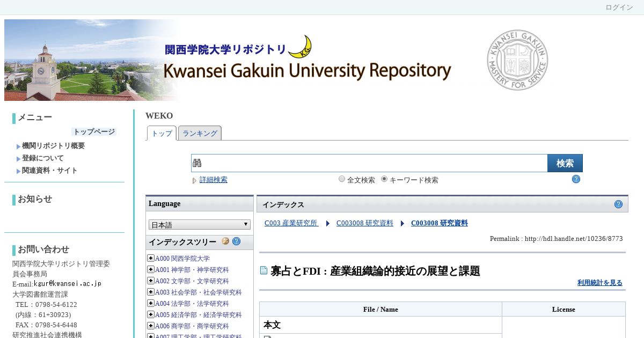Select the 全文検索 radio button
Viewport: 644px width, 338px height.
[x=342, y=179]
